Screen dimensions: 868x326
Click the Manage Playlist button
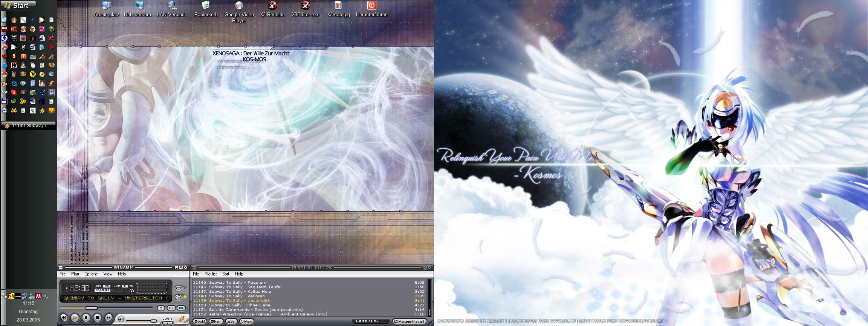click(410, 321)
